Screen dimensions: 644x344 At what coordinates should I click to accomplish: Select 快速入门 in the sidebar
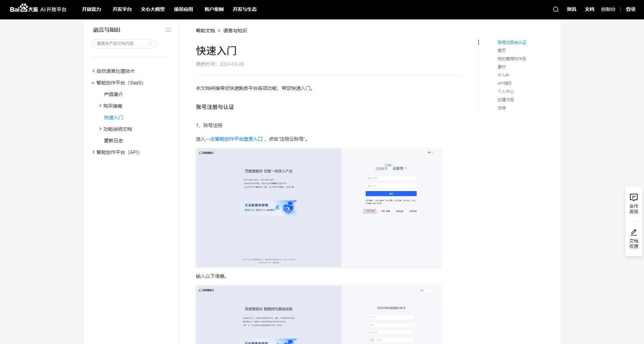tap(113, 118)
